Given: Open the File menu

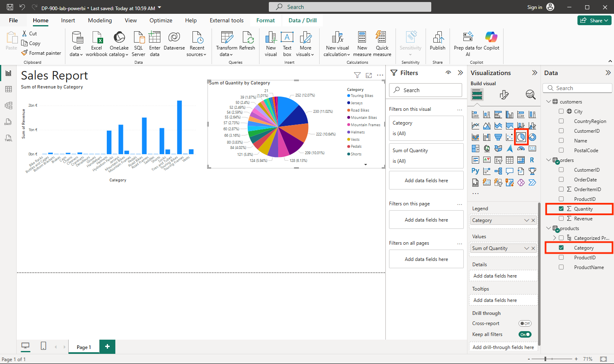Looking at the screenshot, I should 13,20.
